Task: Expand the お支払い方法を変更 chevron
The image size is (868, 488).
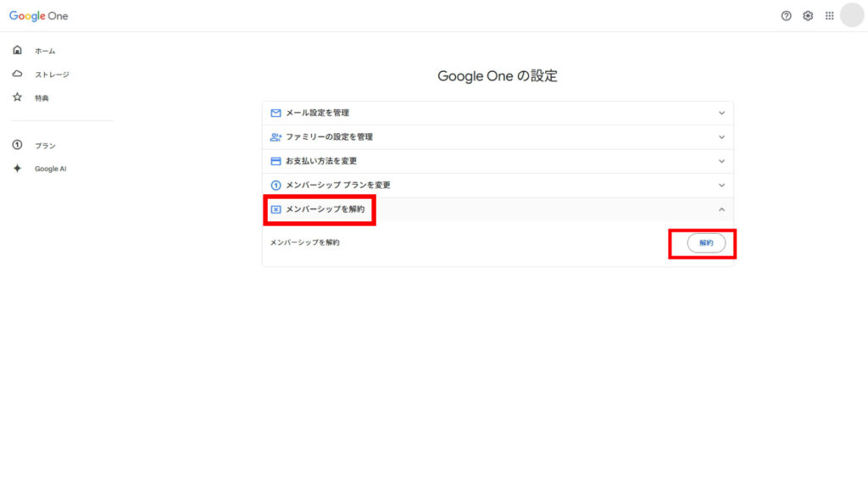Action: (x=721, y=161)
